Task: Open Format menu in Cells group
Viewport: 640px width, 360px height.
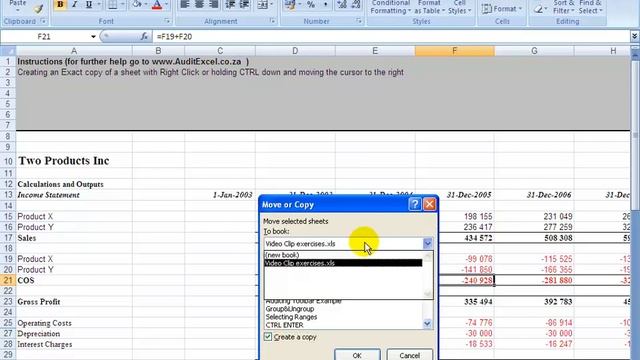Action: [502, 9]
